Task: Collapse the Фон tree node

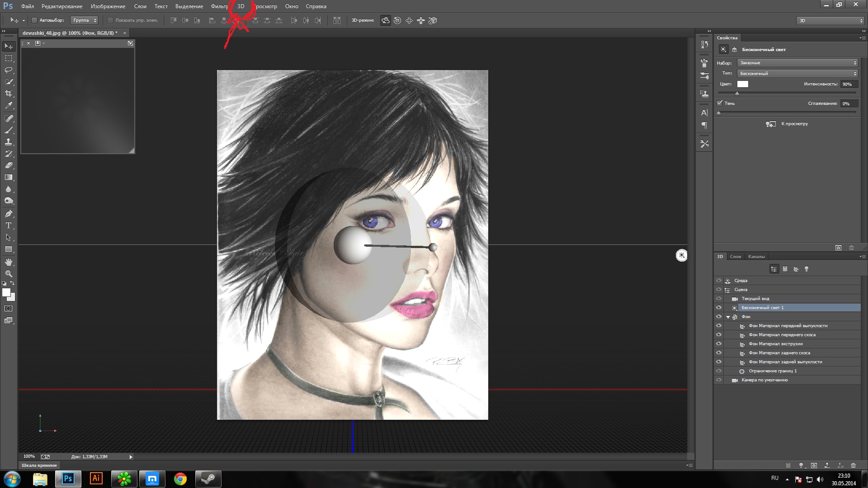Action: [728, 317]
